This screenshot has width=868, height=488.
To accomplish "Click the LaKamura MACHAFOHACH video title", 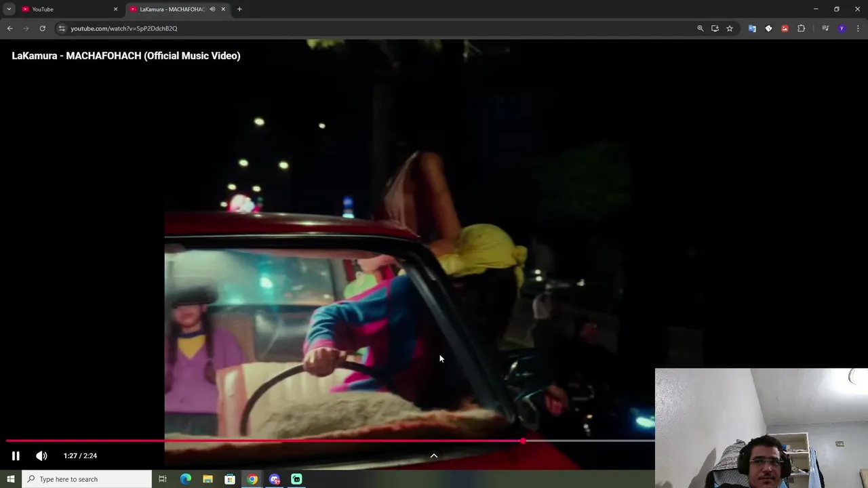I will tap(126, 56).
